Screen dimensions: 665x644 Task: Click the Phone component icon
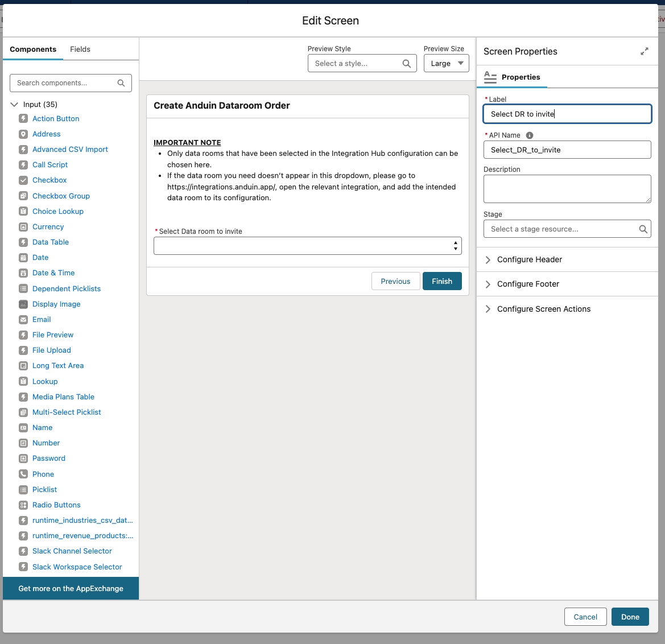(23, 474)
